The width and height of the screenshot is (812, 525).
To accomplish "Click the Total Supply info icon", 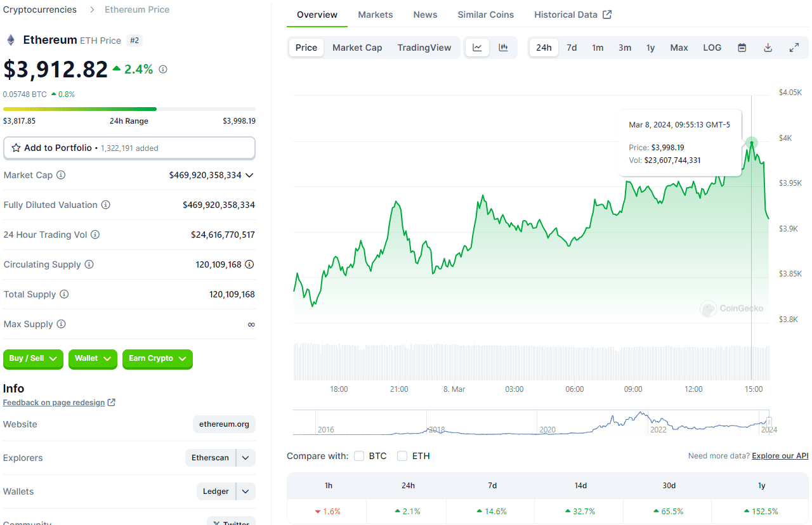I will pyautogui.click(x=64, y=294).
